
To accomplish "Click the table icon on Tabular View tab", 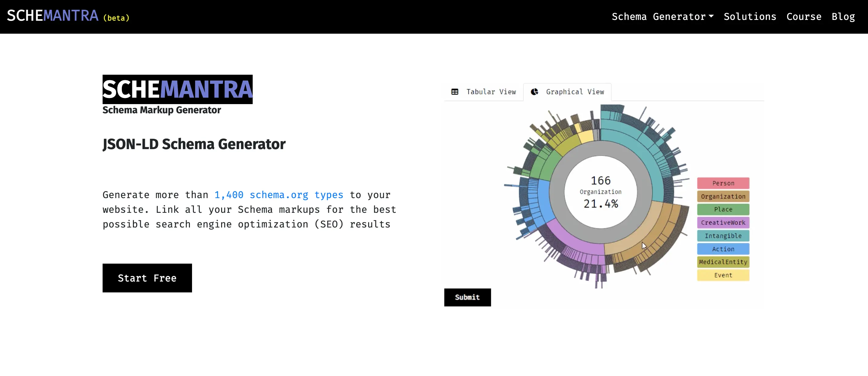I will click(455, 92).
